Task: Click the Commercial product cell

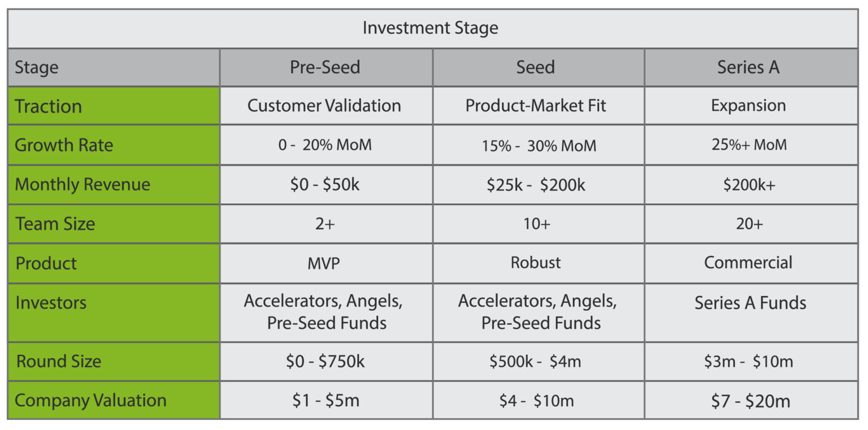Action: point(748,263)
